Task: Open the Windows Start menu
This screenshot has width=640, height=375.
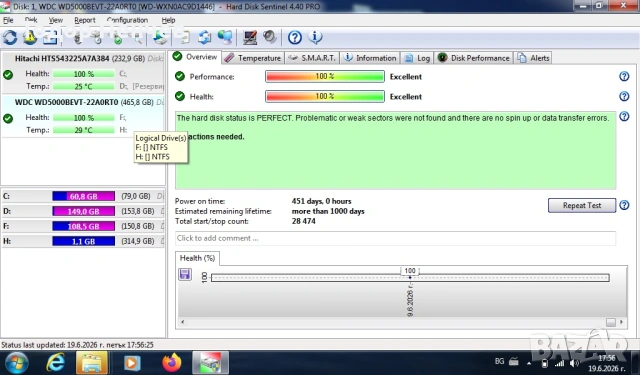Action: point(17,363)
